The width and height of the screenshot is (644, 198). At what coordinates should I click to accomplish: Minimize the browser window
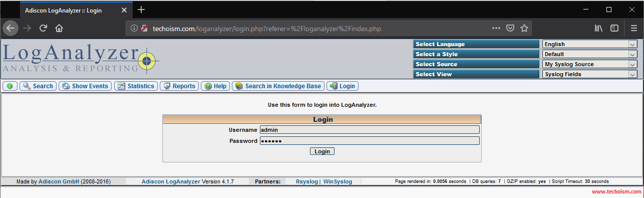(585, 9)
